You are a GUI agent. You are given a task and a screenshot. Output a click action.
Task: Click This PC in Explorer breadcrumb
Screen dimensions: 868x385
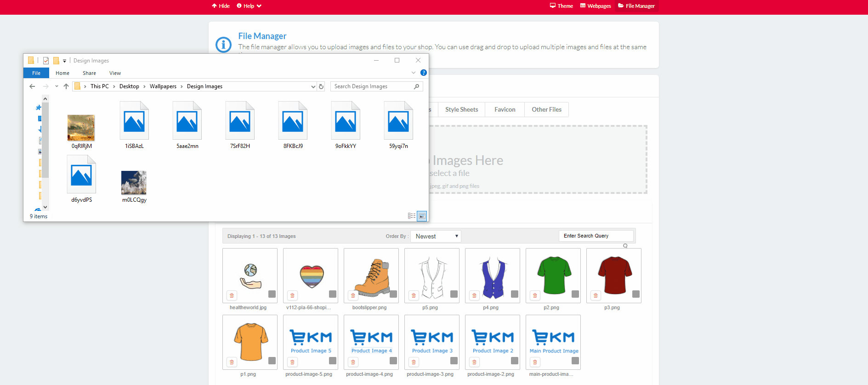100,86
